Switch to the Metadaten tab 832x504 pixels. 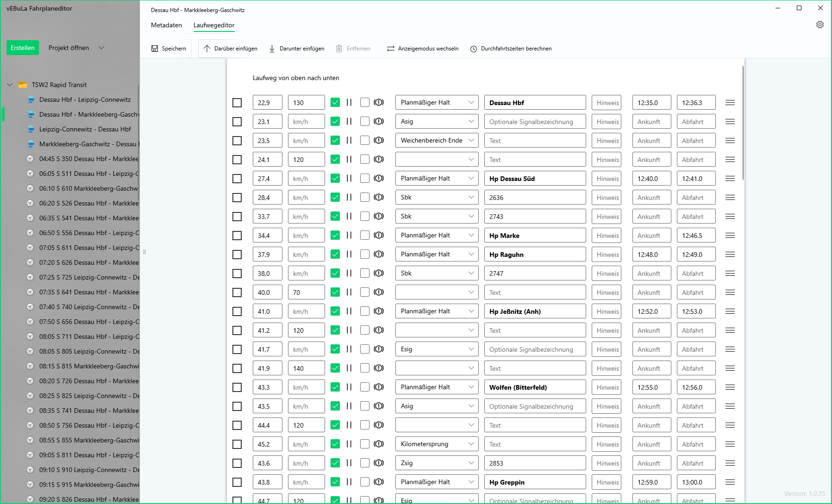[x=166, y=25]
